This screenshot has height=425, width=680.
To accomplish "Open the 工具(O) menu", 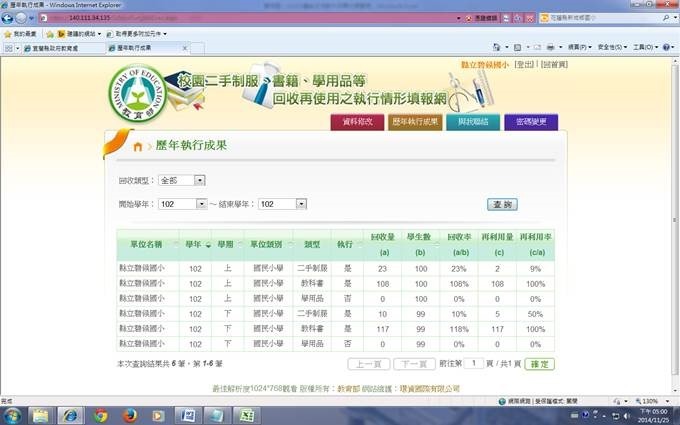I will pyautogui.click(x=645, y=47).
